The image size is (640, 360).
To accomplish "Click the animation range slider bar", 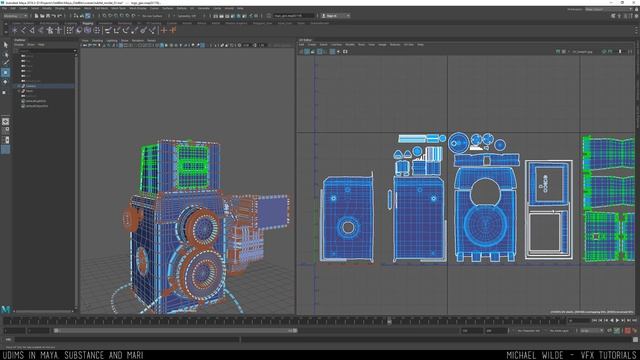I will tap(175, 331).
